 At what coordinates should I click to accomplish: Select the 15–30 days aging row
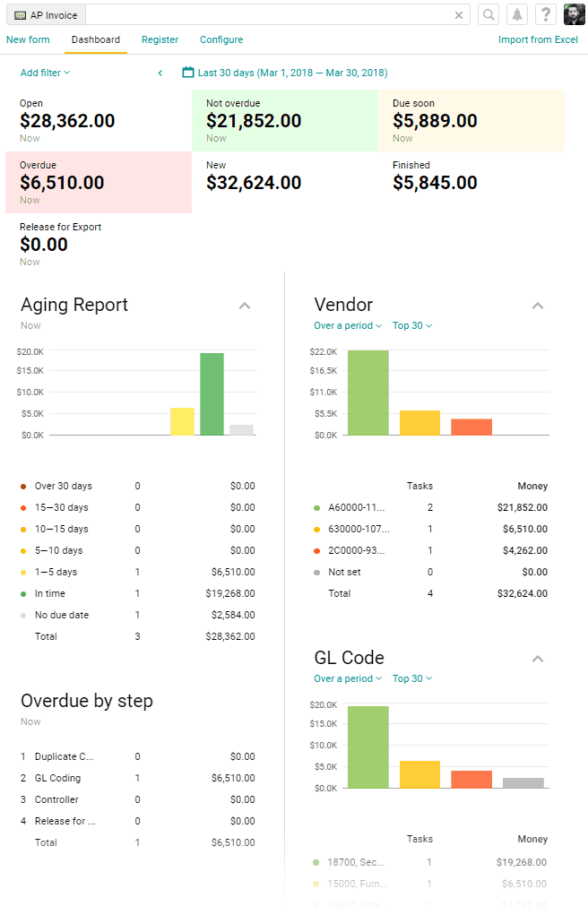pyautogui.click(x=138, y=507)
